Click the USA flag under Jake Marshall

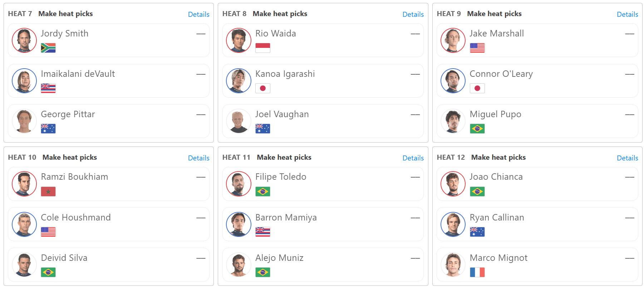pos(477,48)
